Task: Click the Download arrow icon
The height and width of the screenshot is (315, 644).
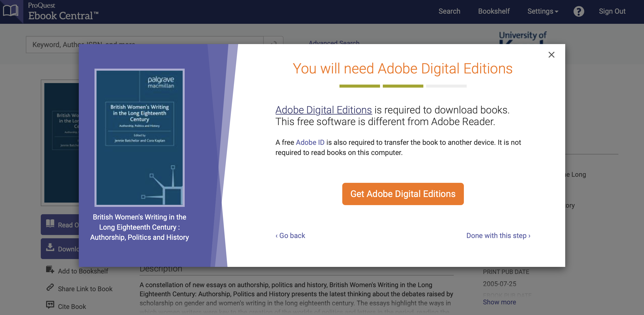Action: click(50, 248)
